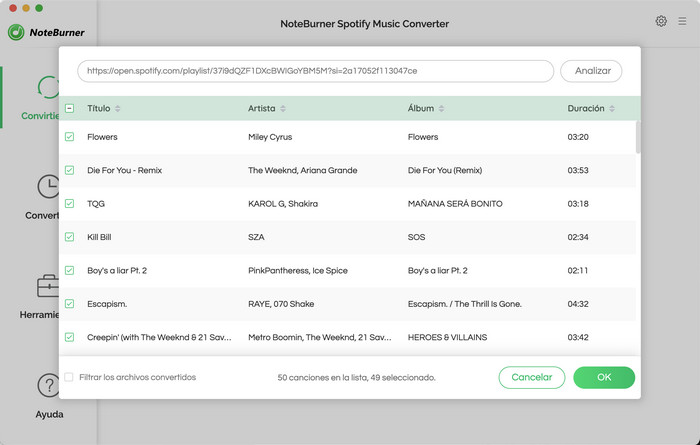700x445 pixels.
Task: Select PinkPantheress, Ice Spice cell
Action: click(x=298, y=270)
